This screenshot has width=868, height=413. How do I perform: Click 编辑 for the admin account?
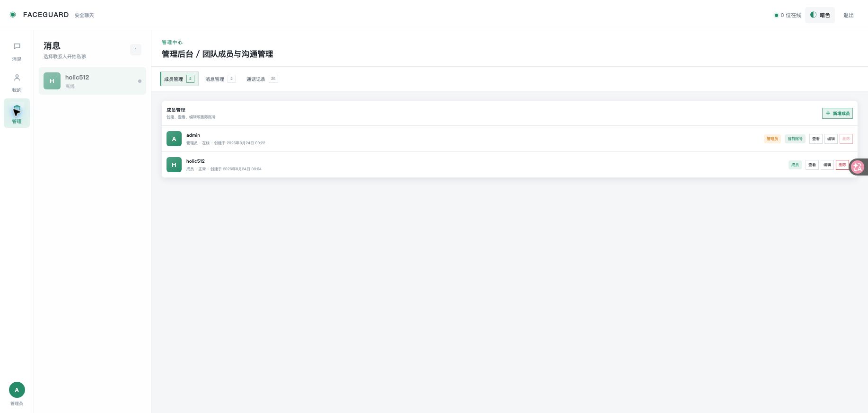tap(831, 139)
